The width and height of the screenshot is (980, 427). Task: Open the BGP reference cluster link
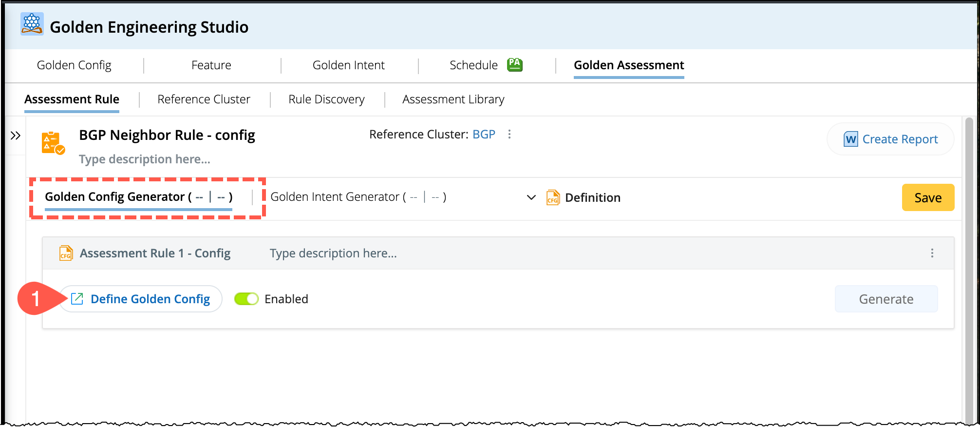(484, 134)
